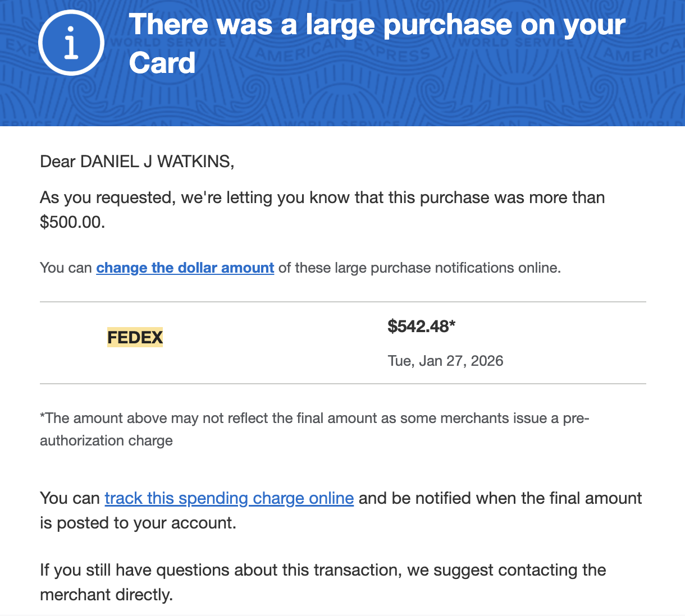Viewport: 685px width, 616px height.
Task: Click the You can text before track link
Action: click(x=70, y=498)
